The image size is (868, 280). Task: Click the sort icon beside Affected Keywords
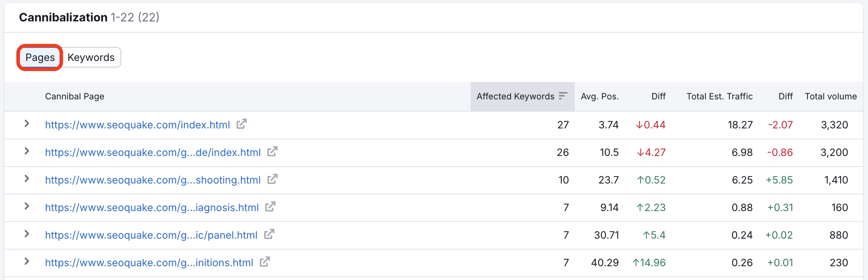coord(563,96)
